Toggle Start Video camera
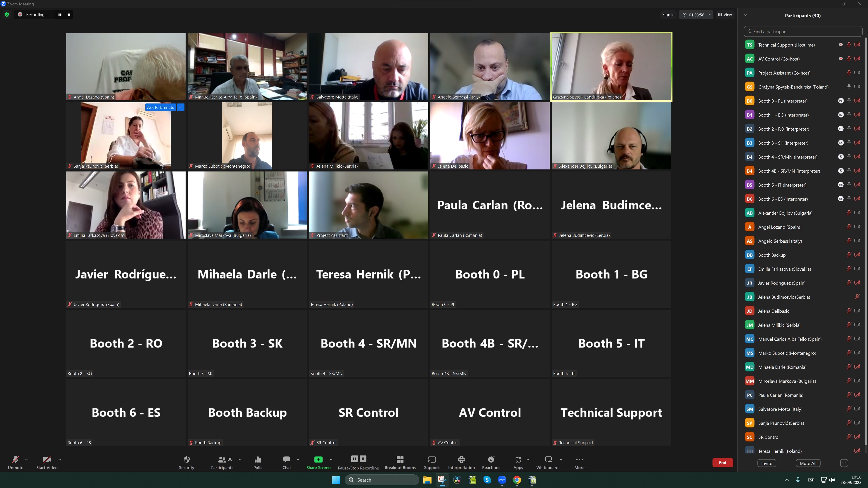Viewport: 868px width, 488px height. coord(47,459)
